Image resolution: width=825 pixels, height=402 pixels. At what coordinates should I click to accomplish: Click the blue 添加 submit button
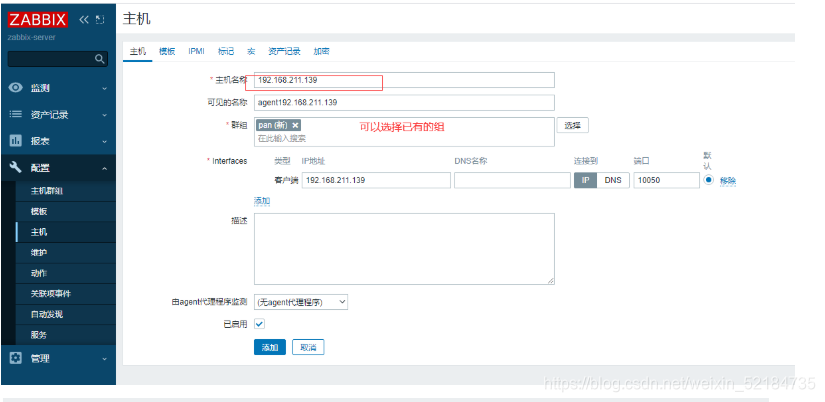[270, 347]
